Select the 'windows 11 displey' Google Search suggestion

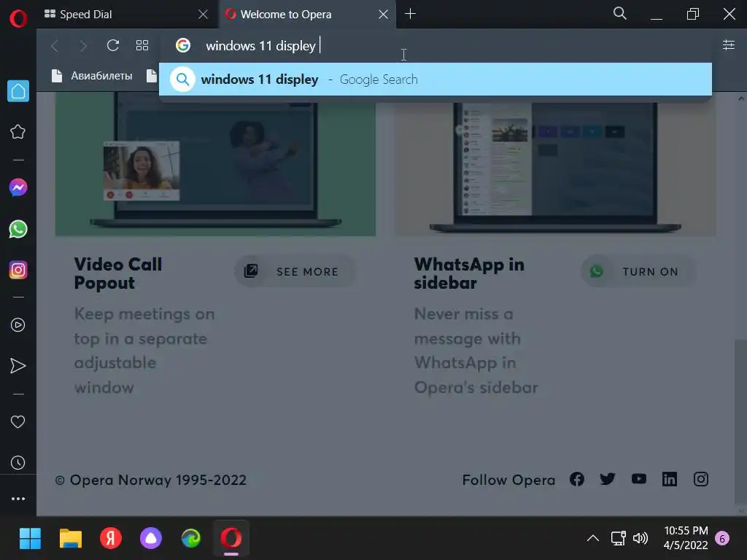[x=436, y=79]
